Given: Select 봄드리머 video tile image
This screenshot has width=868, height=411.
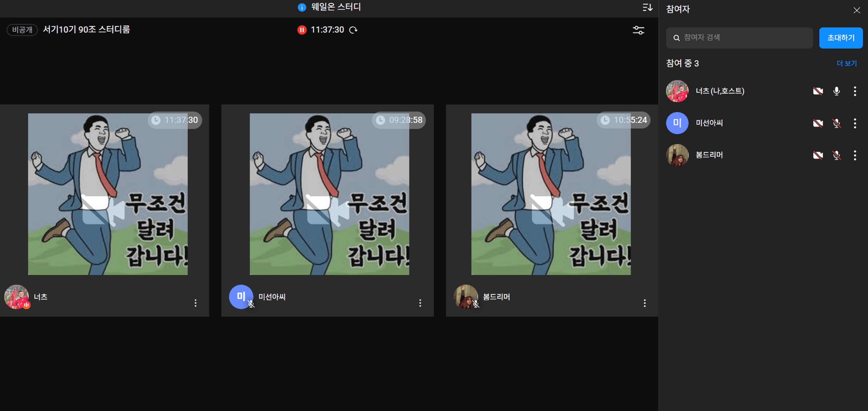Looking at the screenshot, I should click(x=551, y=194).
